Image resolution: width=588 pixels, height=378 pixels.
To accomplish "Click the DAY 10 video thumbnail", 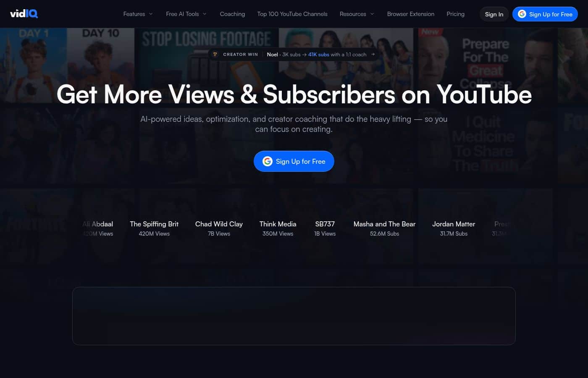I will coord(101,65).
